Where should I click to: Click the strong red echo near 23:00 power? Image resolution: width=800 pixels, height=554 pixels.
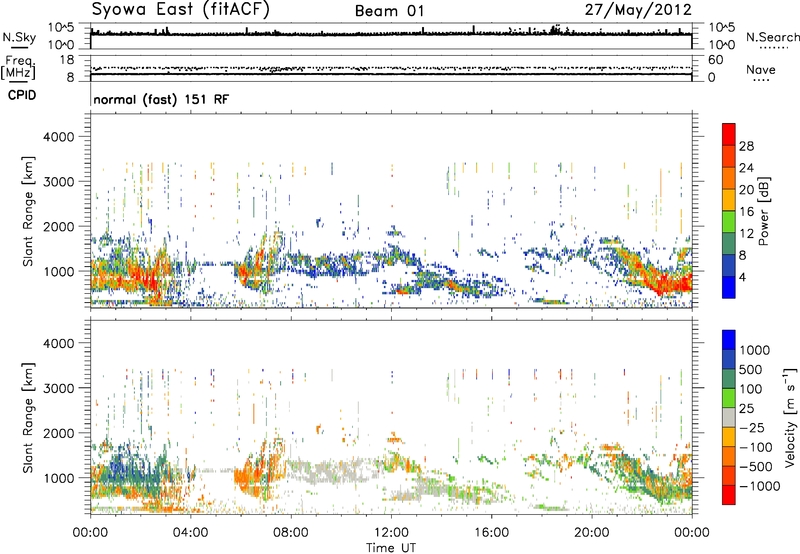click(666, 283)
